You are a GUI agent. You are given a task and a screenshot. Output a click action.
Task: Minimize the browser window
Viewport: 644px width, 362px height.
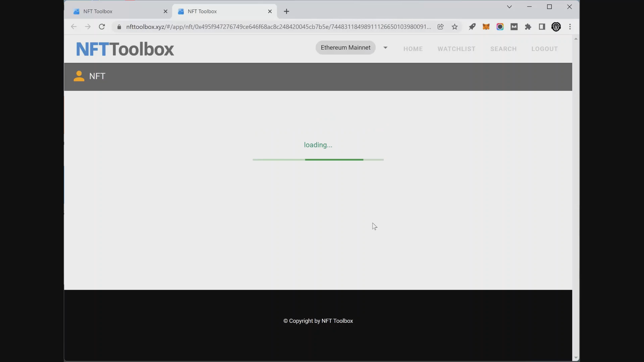529,7
